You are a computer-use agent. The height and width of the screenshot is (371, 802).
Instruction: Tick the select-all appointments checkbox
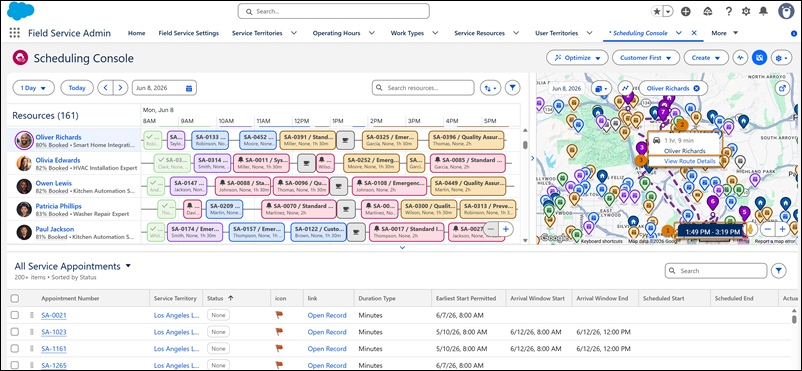pyautogui.click(x=15, y=298)
